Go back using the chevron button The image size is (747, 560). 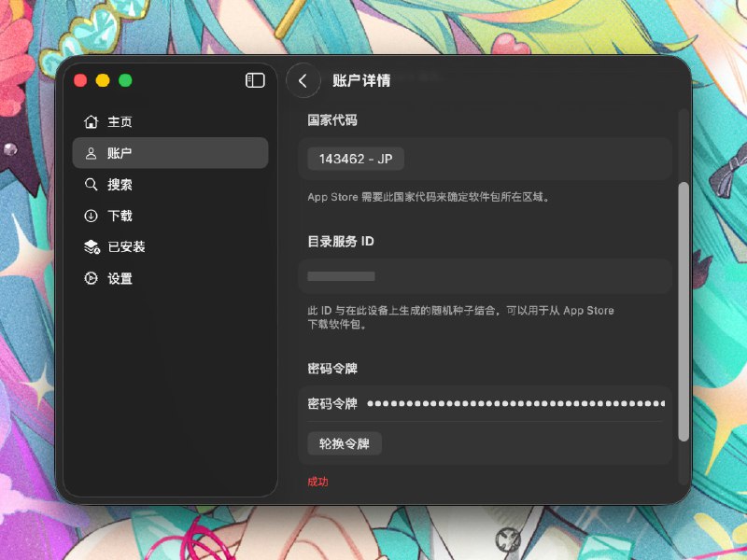click(x=303, y=81)
